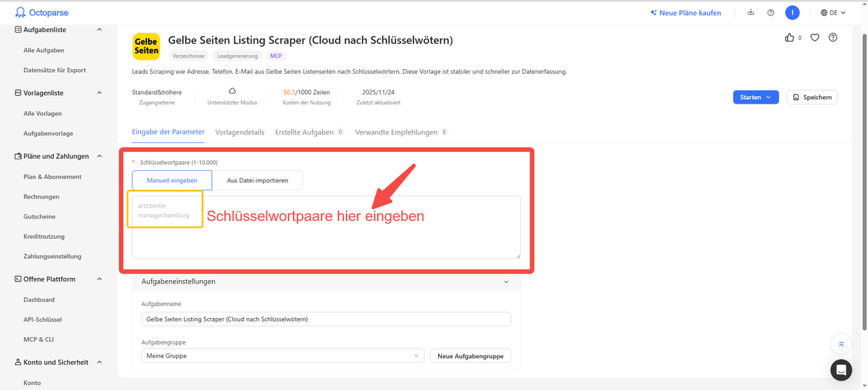Viewport: 868px width, 390px height.
Task: Open template help icon beside heart
Action: [833, 37]
